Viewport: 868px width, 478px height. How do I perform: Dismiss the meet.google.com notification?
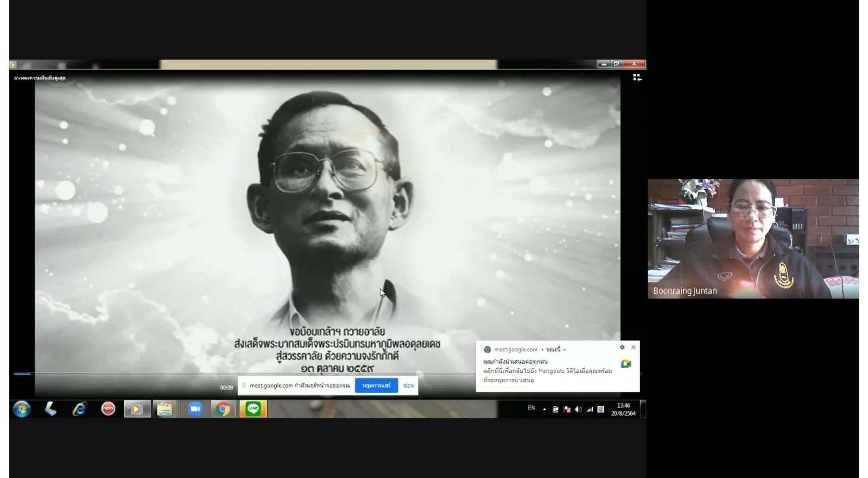[633, 347]
